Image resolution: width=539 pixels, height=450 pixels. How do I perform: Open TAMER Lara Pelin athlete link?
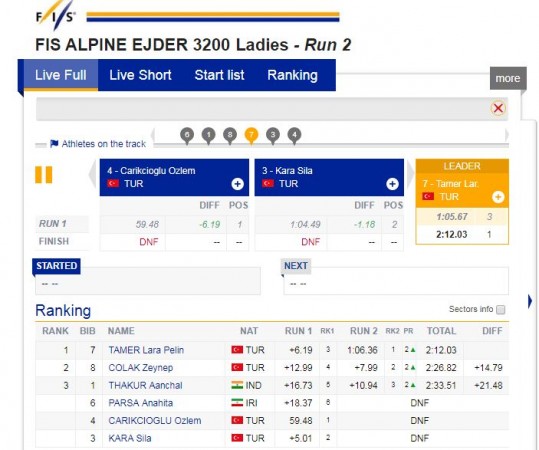click(146, 350)
